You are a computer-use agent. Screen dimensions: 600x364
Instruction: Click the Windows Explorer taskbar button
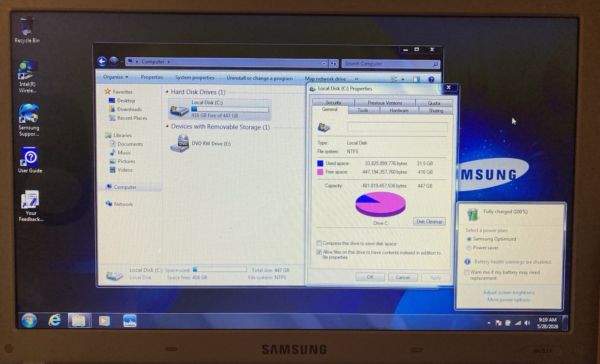79,321
